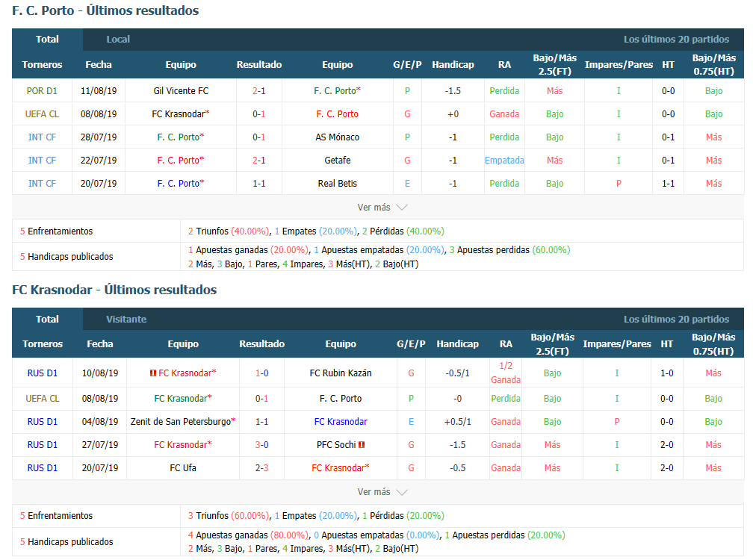Click the 11/08/19 date cell
753x560 pixels.
coord(99,90)
